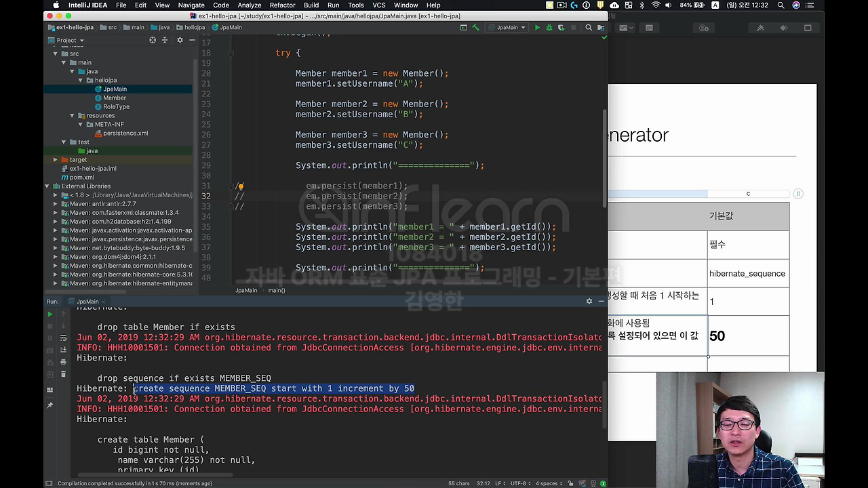
Task: Open the VCS menu
Action: tap(379, 5)
